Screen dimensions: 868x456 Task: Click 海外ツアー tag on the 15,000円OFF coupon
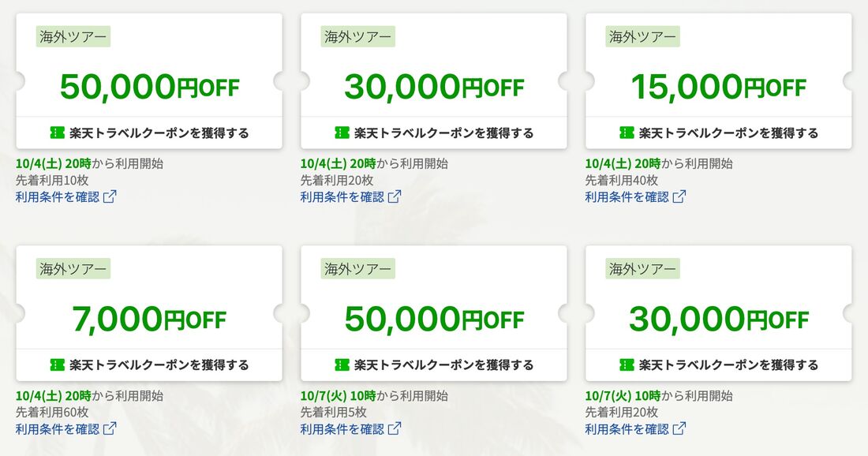[x=643, y=36]
